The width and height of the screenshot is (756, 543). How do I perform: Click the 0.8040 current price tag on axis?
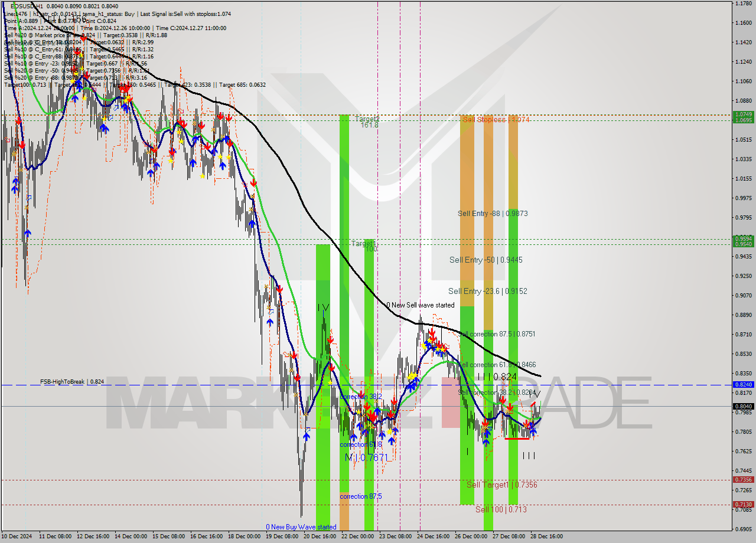(x=742, y=406)
